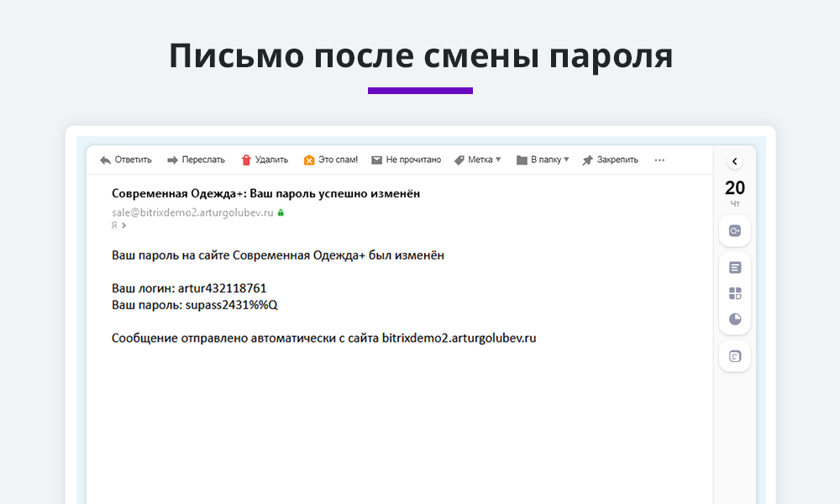Open the Метка label dropdown
Screen dimensions: 840x504
pyautogui.click(x=477, y=160)
